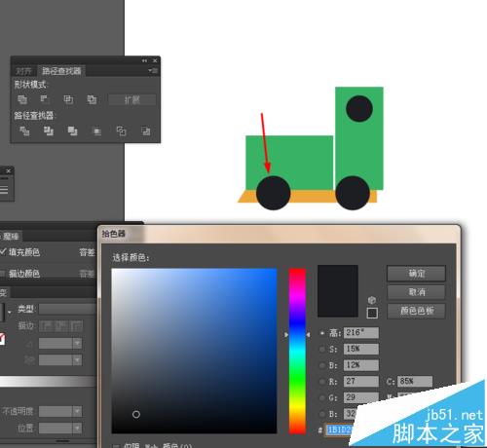This screenshot has width=487, height=448.
Task: Select the red R radio button
Action: [322, 382]
